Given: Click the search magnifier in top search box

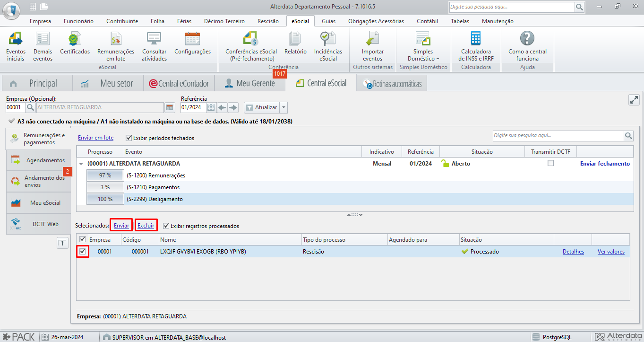Looking at the screenshot, I should (579, 7).
